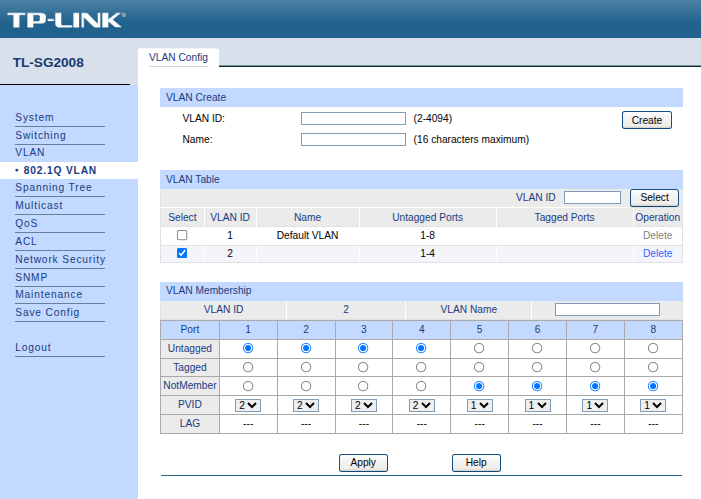The width and height of the screenshot is (701, 499).
Task: Set port 5 to Untagged
Action: point(479,348)
